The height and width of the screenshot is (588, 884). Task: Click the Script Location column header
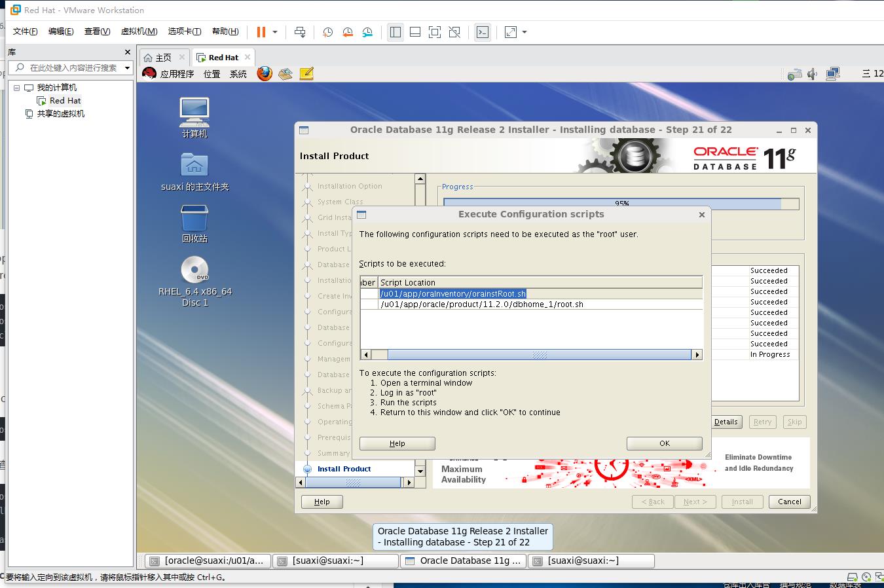point(540,282)
